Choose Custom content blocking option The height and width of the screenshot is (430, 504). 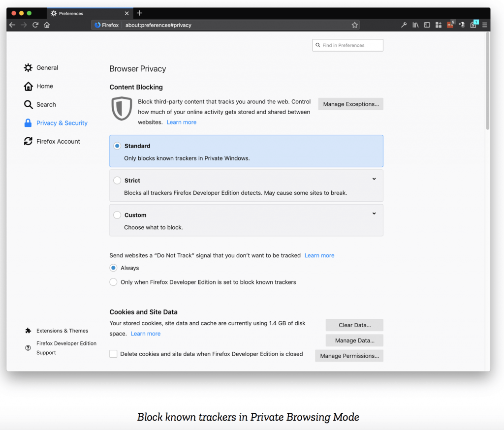[117, 215]
